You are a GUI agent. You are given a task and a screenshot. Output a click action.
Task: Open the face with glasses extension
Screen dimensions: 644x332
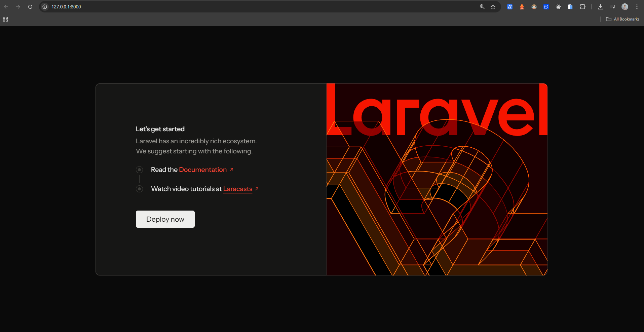coord(534,7)
